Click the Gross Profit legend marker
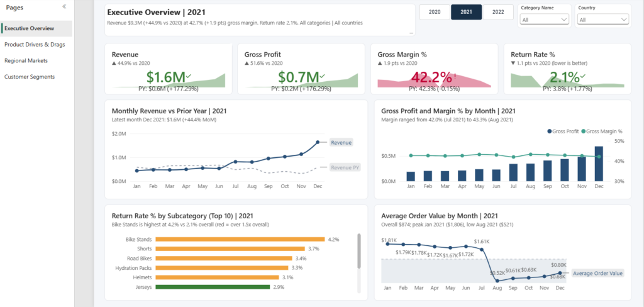 pos(550,131)
